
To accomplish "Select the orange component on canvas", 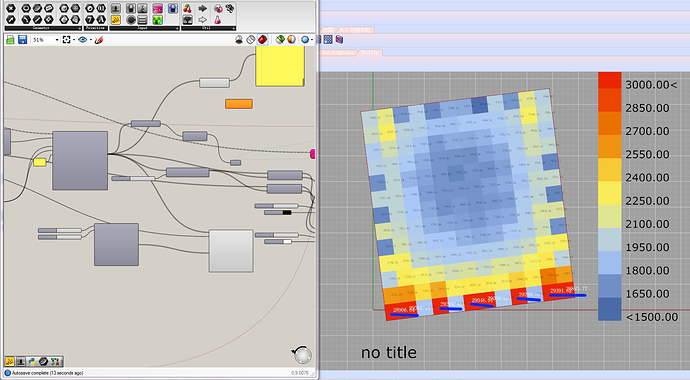I will pos(239,104).
